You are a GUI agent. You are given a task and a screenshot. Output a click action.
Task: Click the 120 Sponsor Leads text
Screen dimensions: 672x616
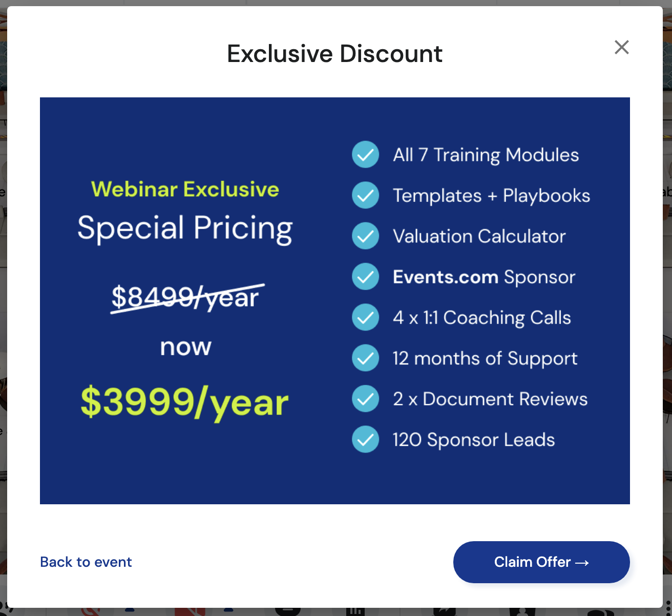pos(474,440)
